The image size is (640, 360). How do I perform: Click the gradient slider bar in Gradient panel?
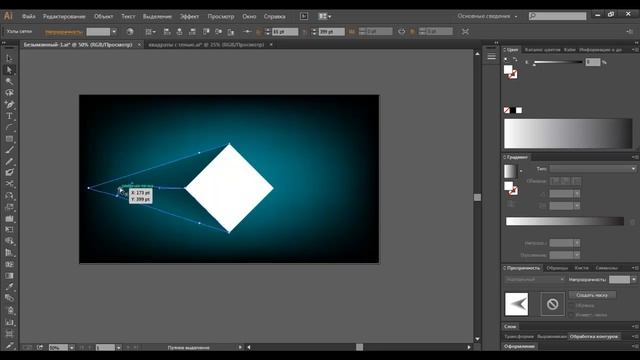pos(565,221)
